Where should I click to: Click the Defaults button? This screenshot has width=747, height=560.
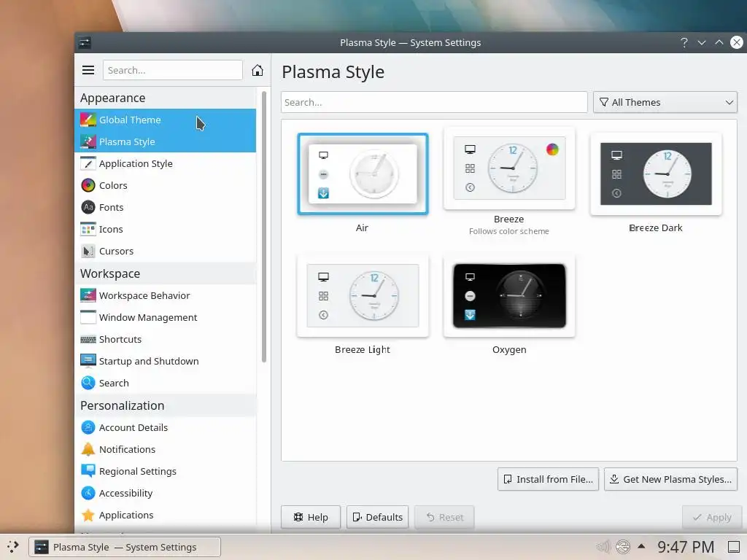click(x=377, y=517)
